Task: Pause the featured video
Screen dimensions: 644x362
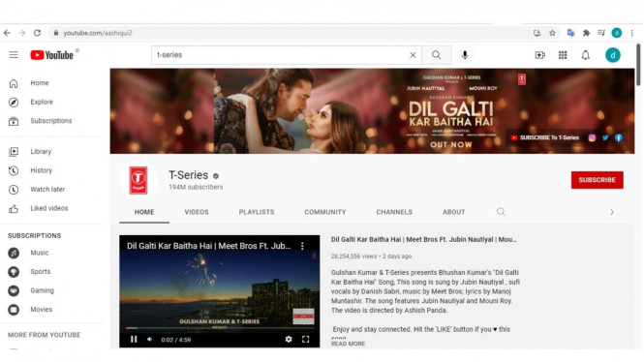Action: [134, 340]
